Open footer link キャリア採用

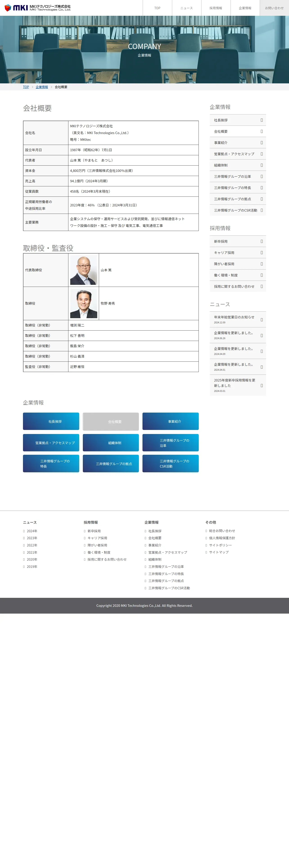(97, 538)
